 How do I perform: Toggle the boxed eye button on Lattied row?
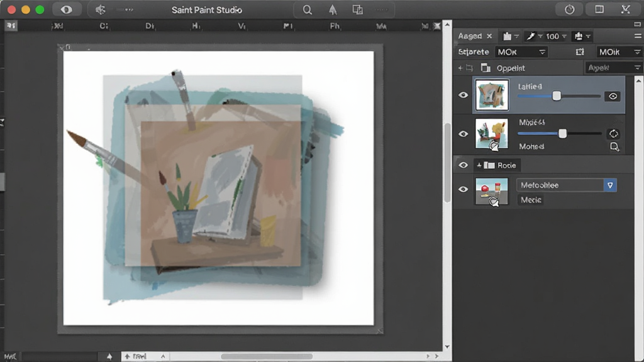pyautogui.click(x=613, y=96)
